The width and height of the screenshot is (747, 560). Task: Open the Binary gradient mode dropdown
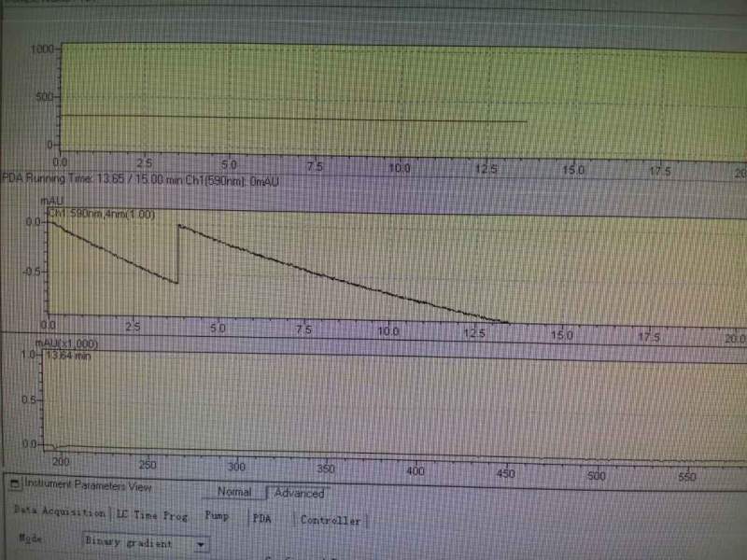201,544
